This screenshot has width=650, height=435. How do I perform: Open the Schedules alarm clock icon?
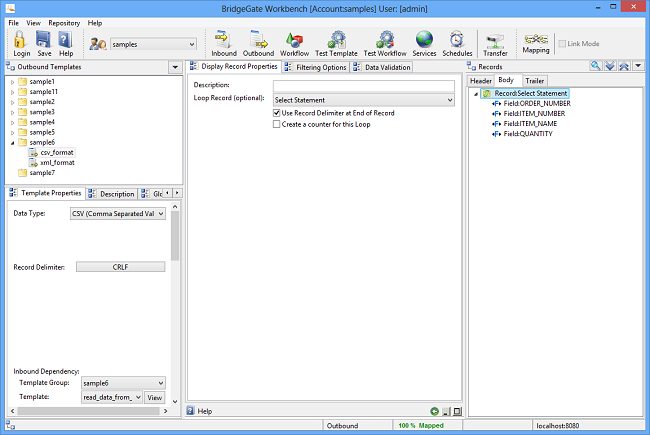tap(456, 39)
